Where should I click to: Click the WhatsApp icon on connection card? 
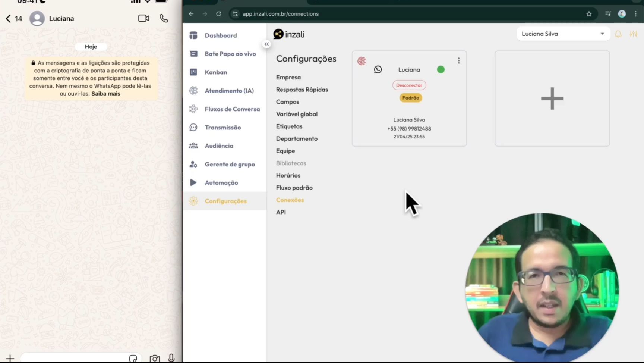click(378, 69)
